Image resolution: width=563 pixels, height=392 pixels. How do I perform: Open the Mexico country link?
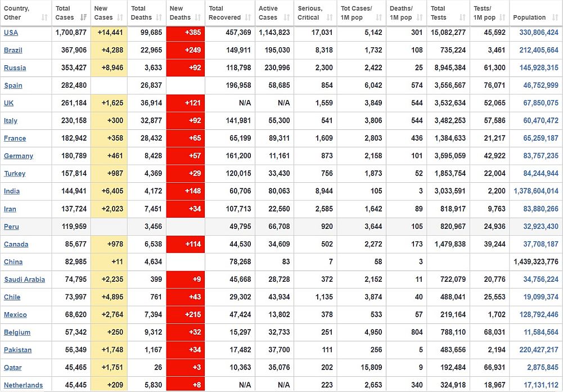tap(15, 314)
